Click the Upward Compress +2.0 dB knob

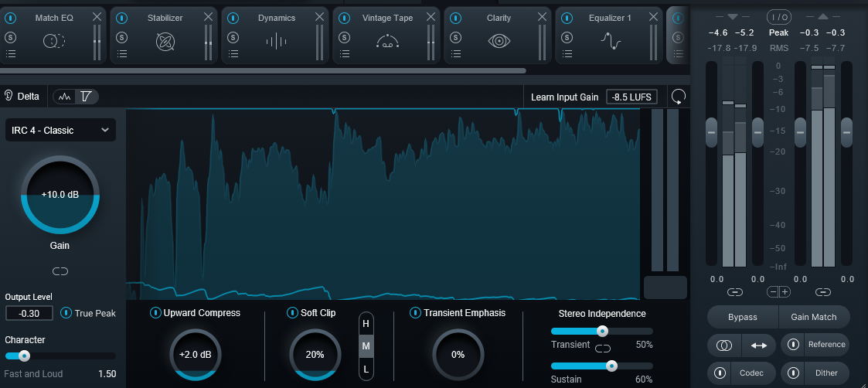[x=196, y=355]
